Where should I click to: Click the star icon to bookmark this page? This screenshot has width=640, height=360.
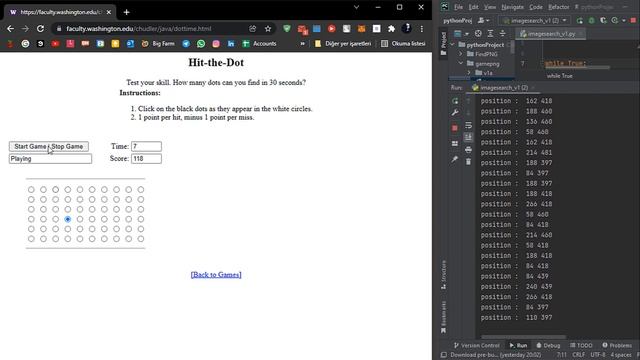point(268,29)
